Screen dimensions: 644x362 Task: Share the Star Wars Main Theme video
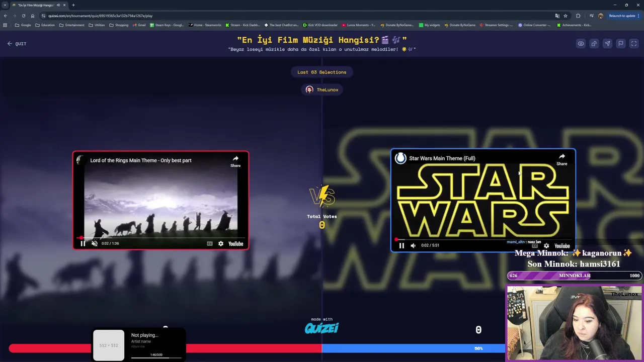click(561, 159)
